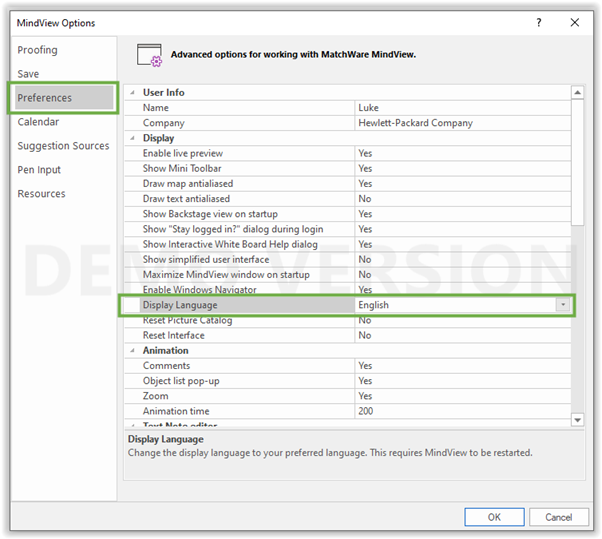The image size is (602, 539).
Task: Select the Comments animation row
Action: coord(347,366)
